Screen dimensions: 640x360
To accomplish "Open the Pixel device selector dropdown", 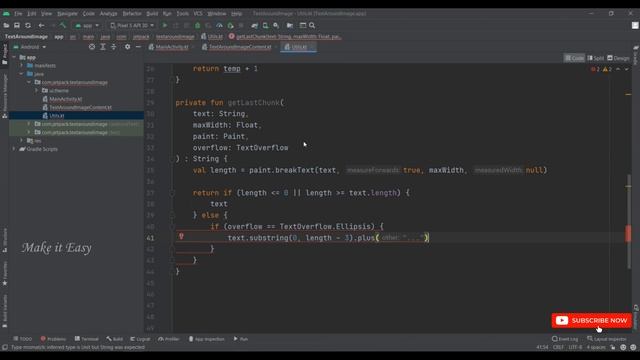I will (132, 25).
